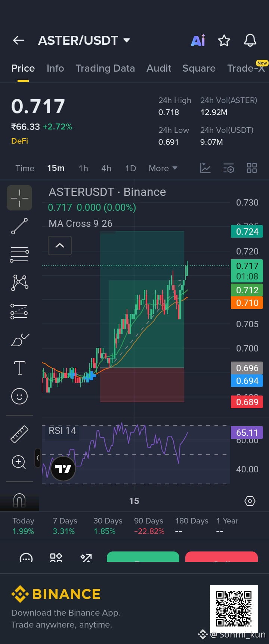
Task: Select the text annotation tool
Action: click(x=19, y=368)
